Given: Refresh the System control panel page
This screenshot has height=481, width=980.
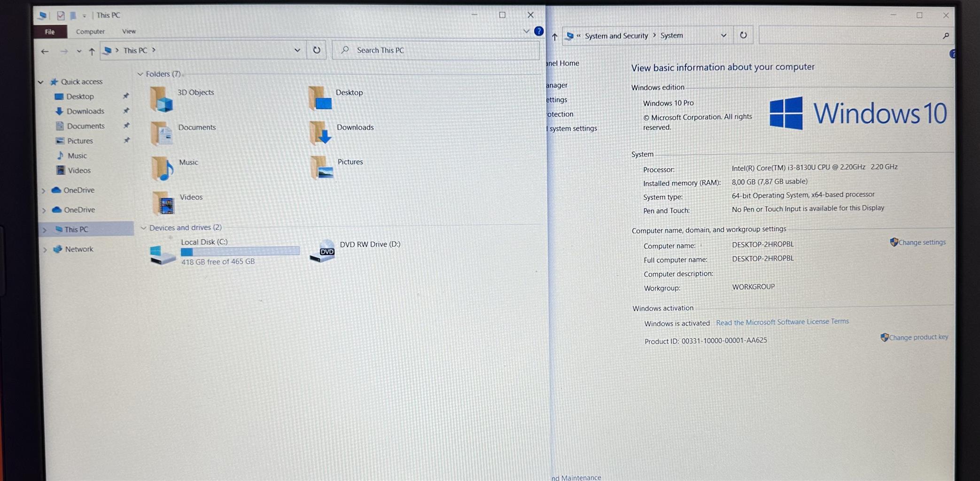Looking at the screenshot, I should pyautogui.click(x=743, y=35).
